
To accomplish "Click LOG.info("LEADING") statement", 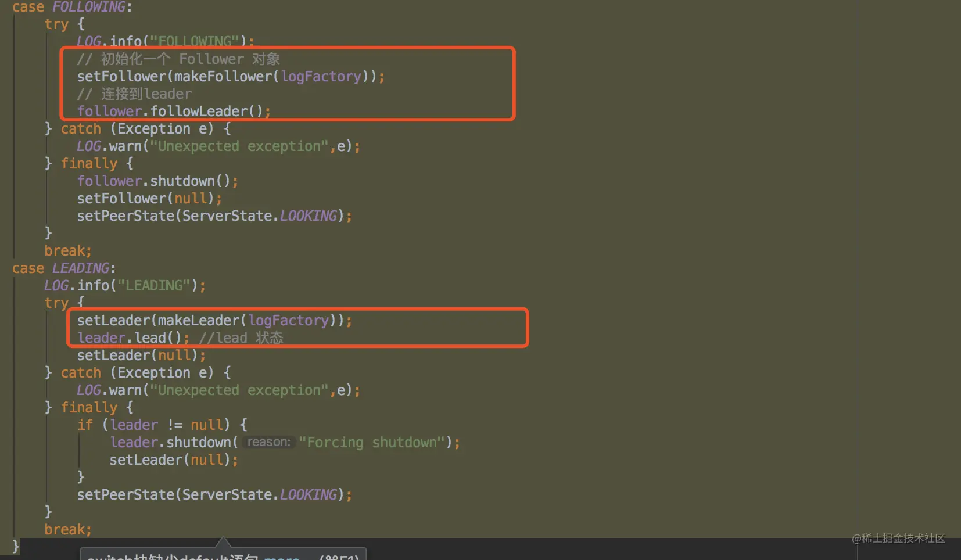I will (125, 285).
